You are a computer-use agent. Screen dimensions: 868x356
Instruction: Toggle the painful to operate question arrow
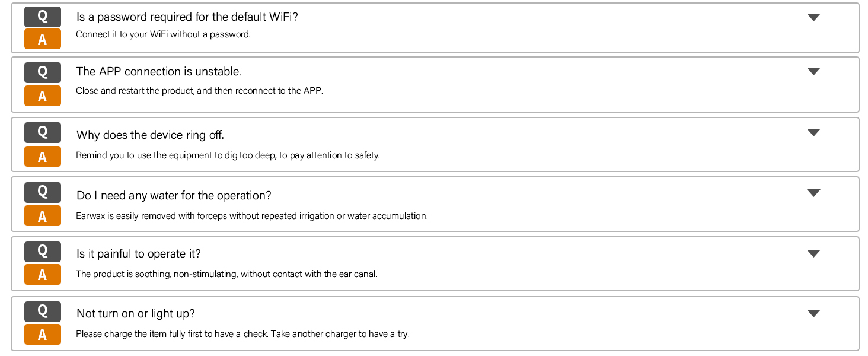[813, 253]
